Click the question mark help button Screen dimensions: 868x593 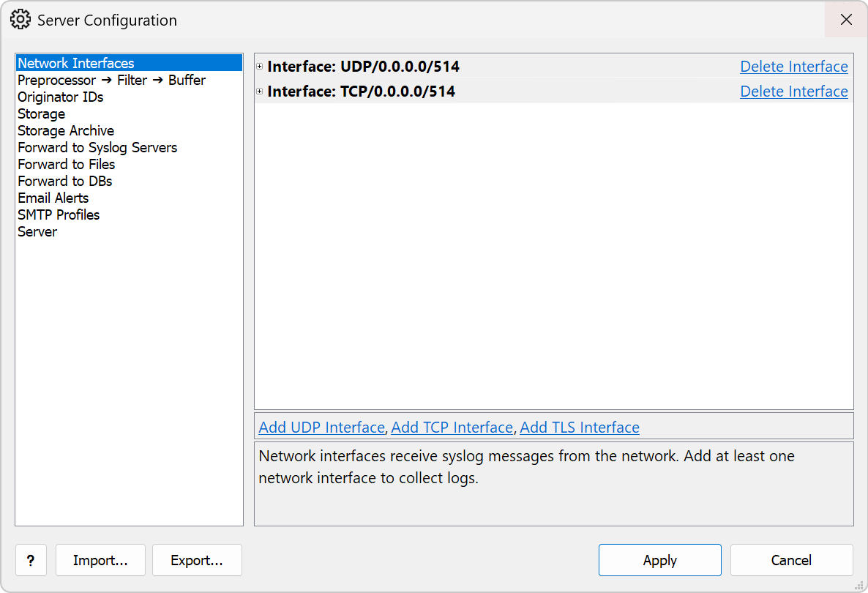tap(31, 560)
